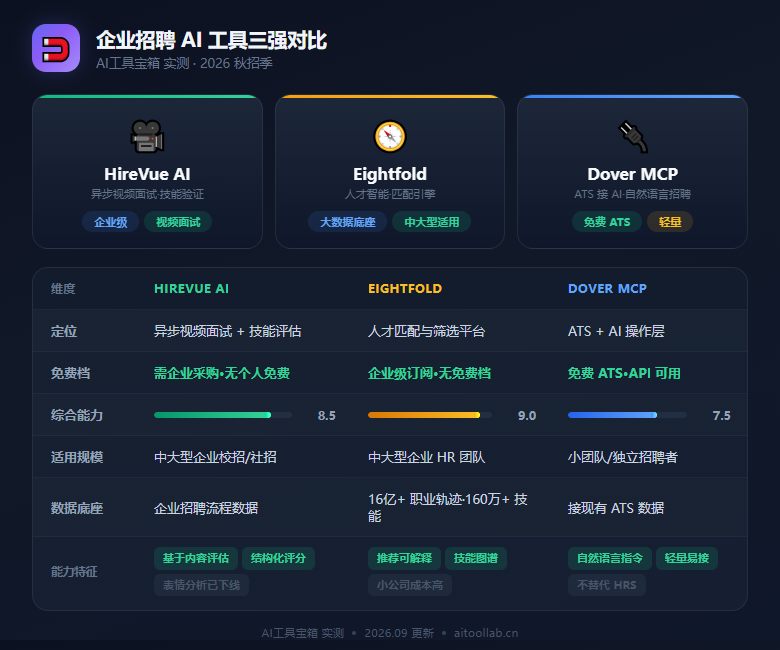This screenshot has height=650, width=780.
Task: Click the subtitle AI工具宝箱 实测 · 2026 秋招季
Action: click(184, 63)
